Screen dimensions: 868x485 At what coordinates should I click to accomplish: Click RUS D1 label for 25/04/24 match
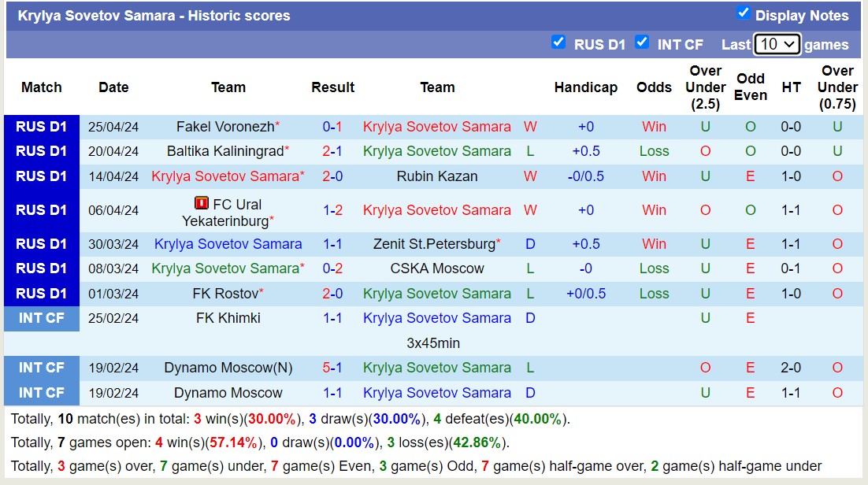point(42,127)
